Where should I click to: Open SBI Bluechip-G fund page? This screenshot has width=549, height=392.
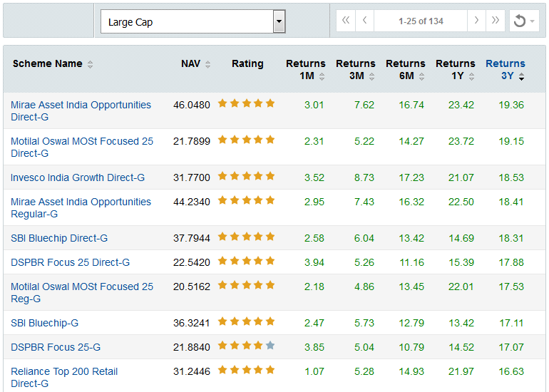(44, 323)
